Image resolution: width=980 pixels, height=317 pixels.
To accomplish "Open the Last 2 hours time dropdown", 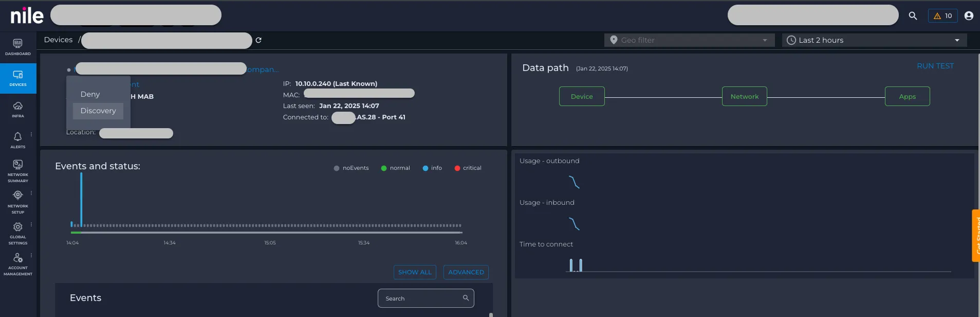I will [x=874, y=40].
